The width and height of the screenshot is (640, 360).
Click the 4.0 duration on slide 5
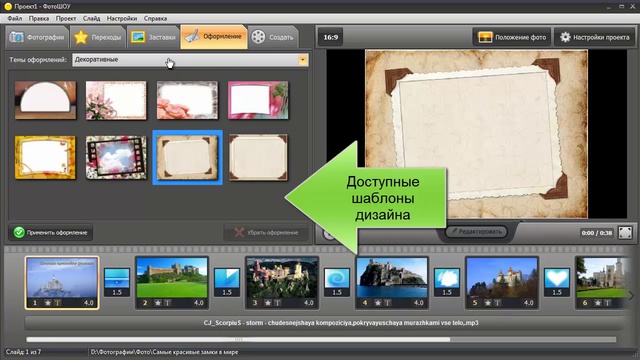[x=529, y=303]
